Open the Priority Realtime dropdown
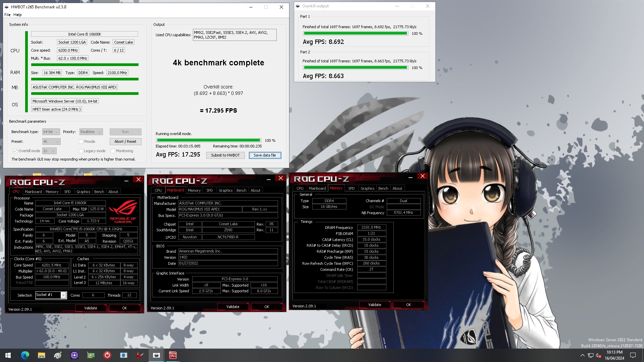 click(91, 132)
